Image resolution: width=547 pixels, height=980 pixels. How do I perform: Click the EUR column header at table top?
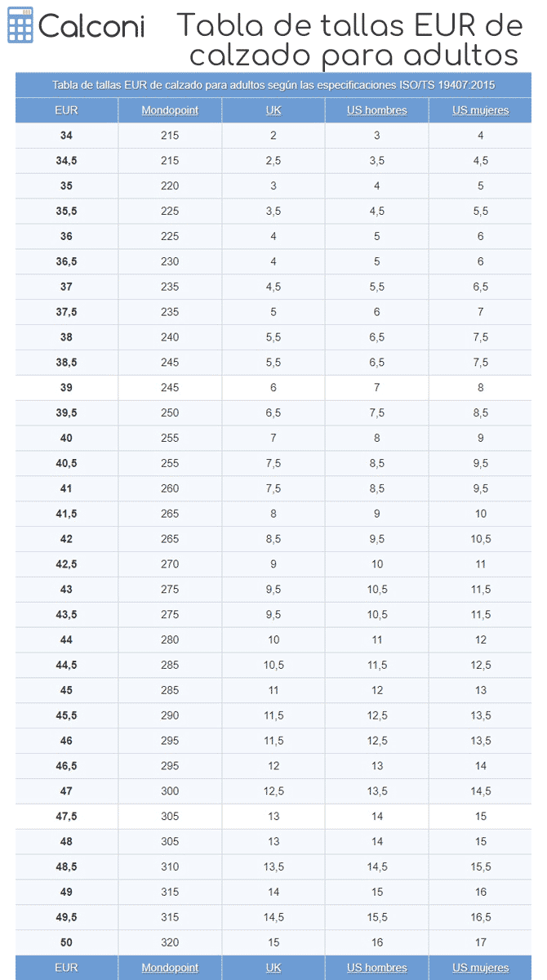coord(66,110)
